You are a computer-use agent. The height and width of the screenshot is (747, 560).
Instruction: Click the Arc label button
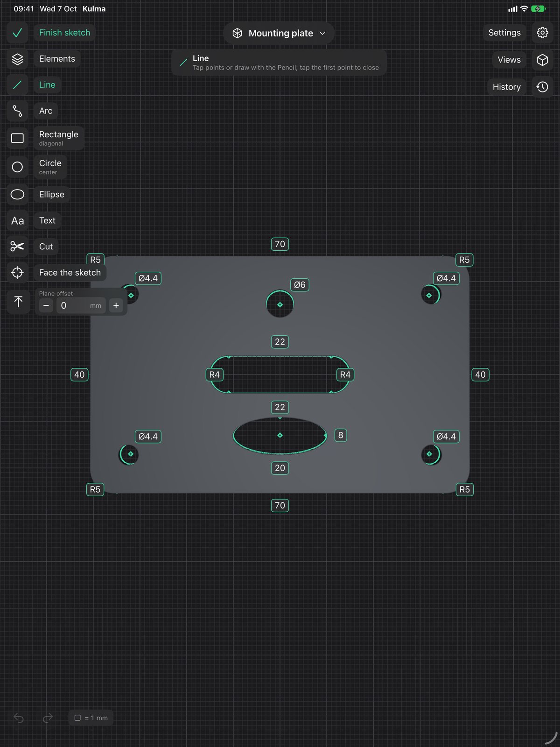46,111
